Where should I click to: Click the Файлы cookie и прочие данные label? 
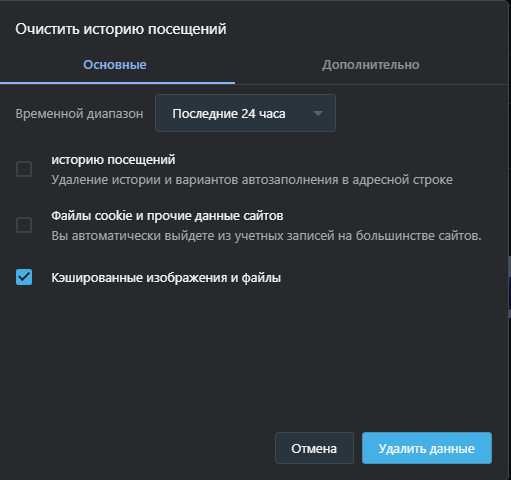point(167,216)
